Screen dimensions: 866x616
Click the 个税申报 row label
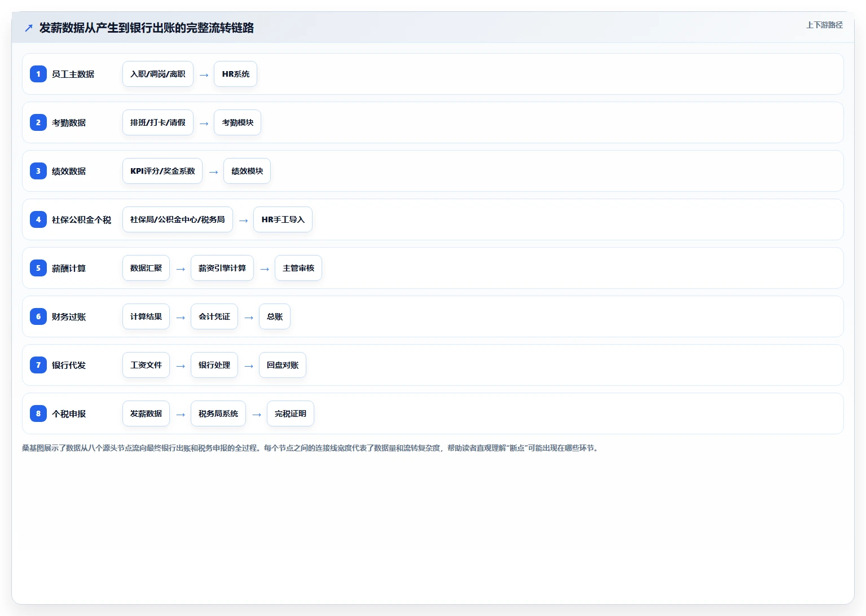point(69,413)
